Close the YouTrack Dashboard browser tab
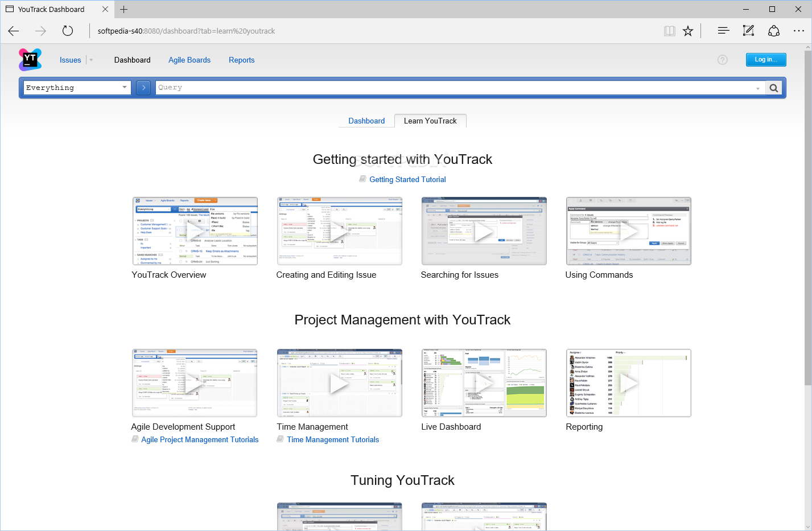 click(x=105, y=9)
